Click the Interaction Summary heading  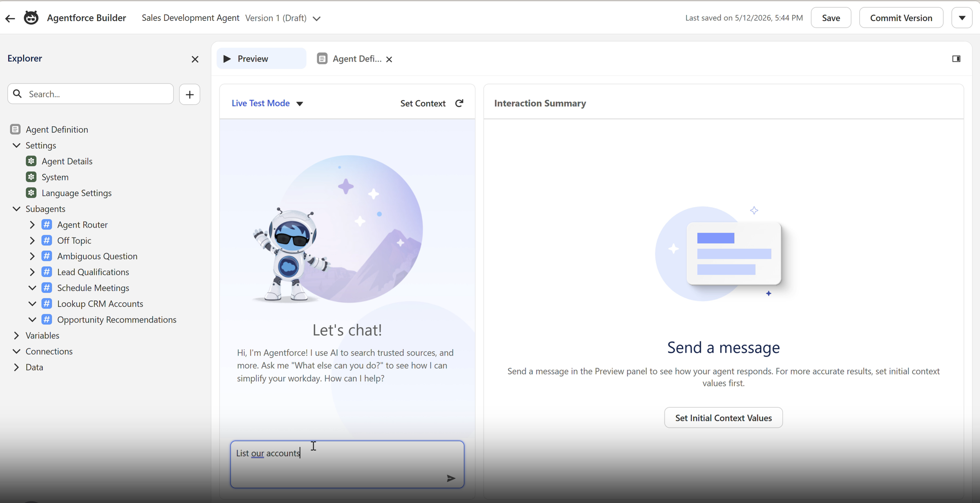540,103
